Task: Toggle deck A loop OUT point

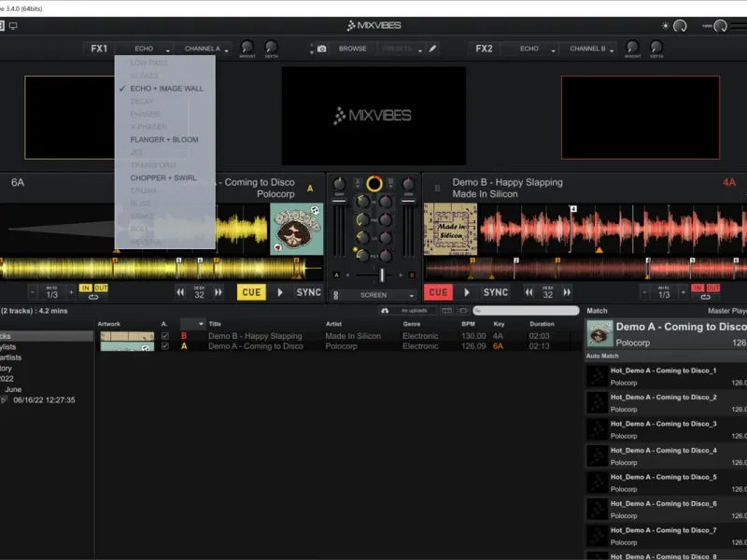Action: click(101, 288)
